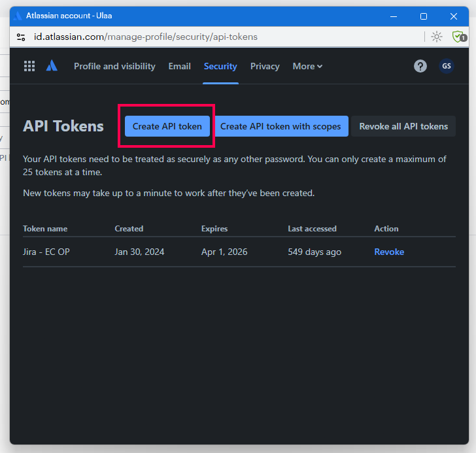Click Revoke all API tokens button
The width and height of the screenshot is (476, 453).
[x=403, y=126]
